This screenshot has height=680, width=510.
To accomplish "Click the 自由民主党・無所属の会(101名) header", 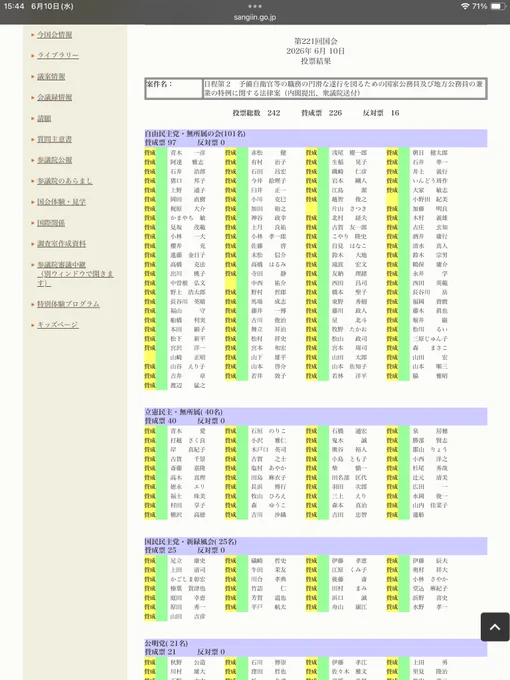I will tap(195, 134).
